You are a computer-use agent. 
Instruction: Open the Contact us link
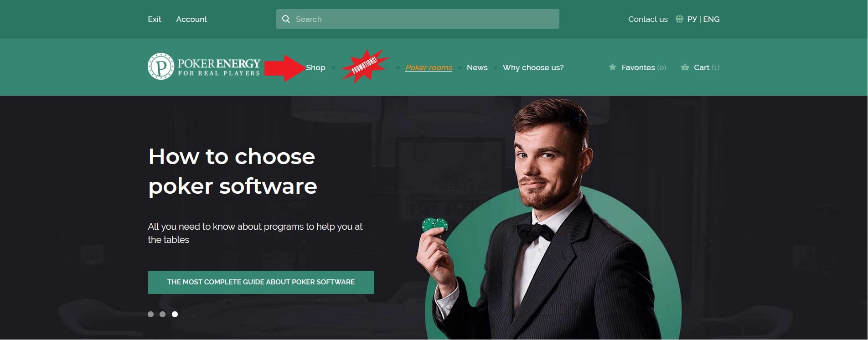[x=648, y=19]
